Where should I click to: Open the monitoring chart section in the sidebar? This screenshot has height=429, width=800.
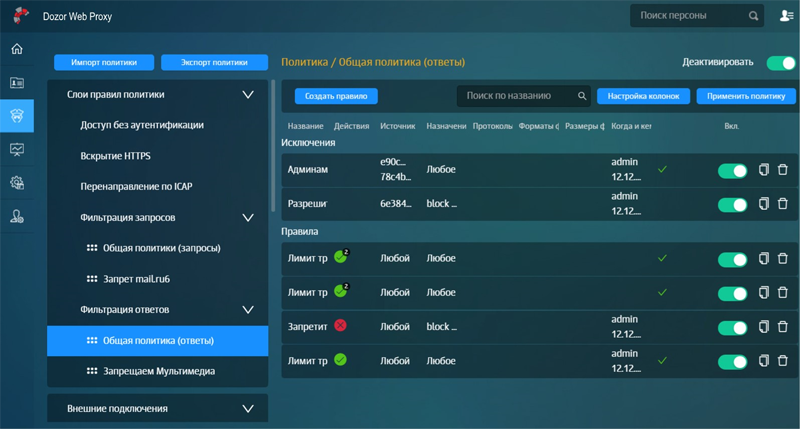click(x=17, y=149)
